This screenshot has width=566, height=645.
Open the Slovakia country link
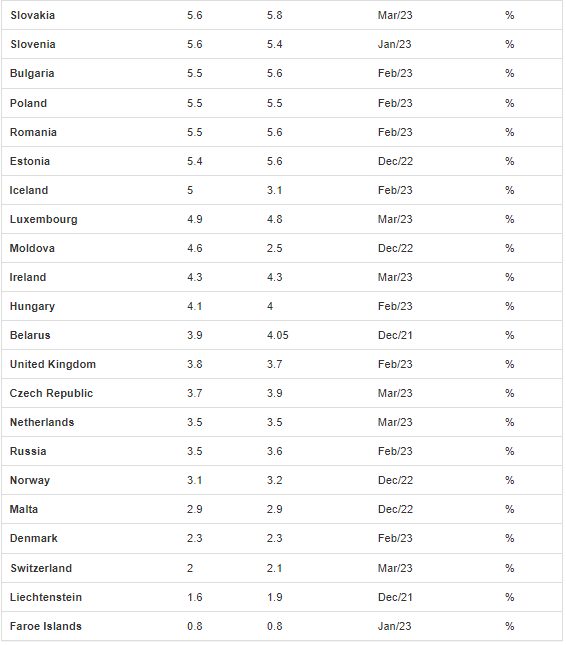(x=32, y=15)
